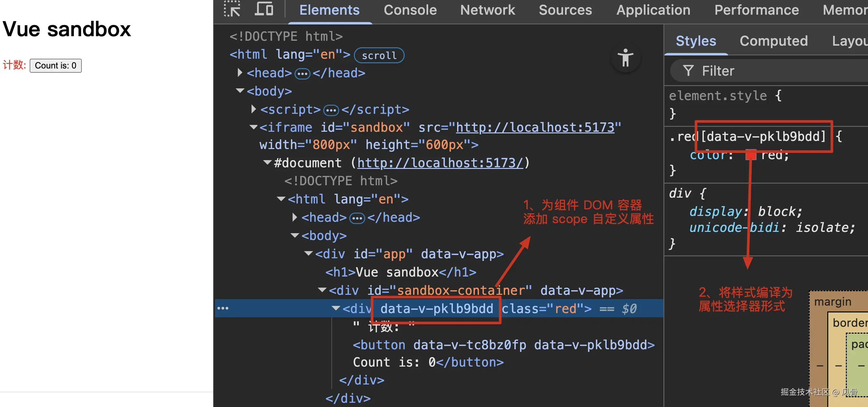The height and width of the screenshot is (407, 868).
Task: Activate the inspect element picker icon
Action: coord(232,9)
